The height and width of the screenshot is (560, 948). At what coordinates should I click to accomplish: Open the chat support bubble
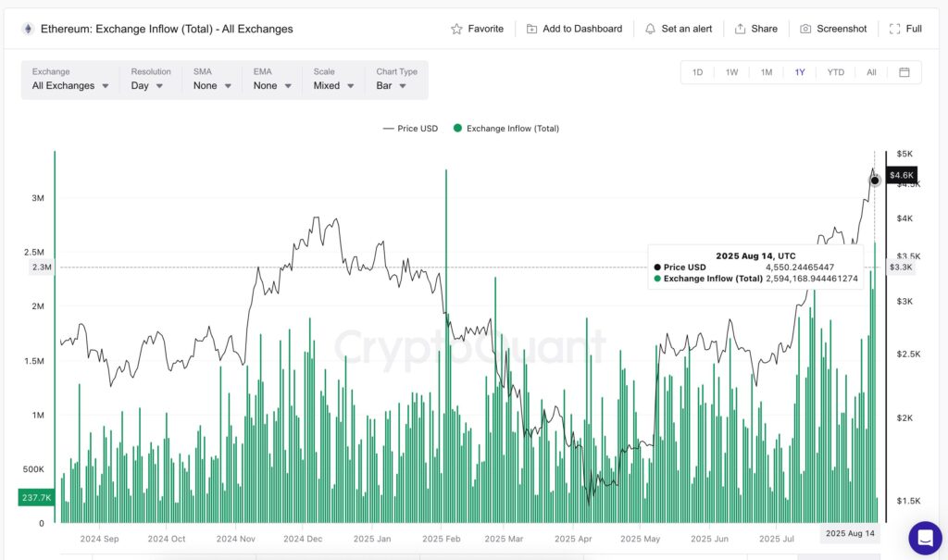click(925, 537)
